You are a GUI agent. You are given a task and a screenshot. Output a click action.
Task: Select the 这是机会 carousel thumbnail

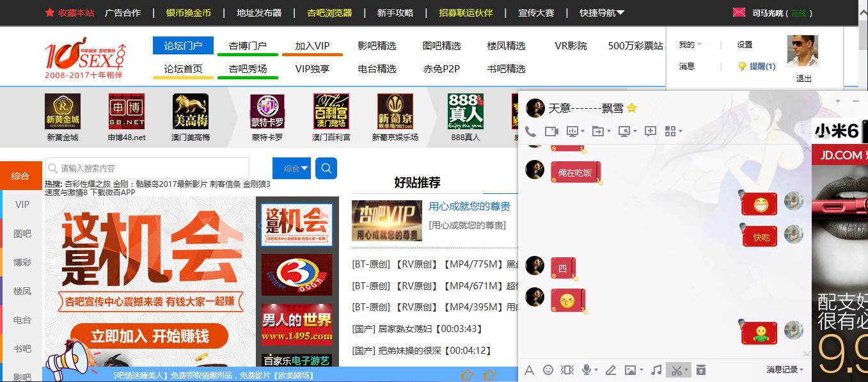pyautogui.click(x=297, y=225)
